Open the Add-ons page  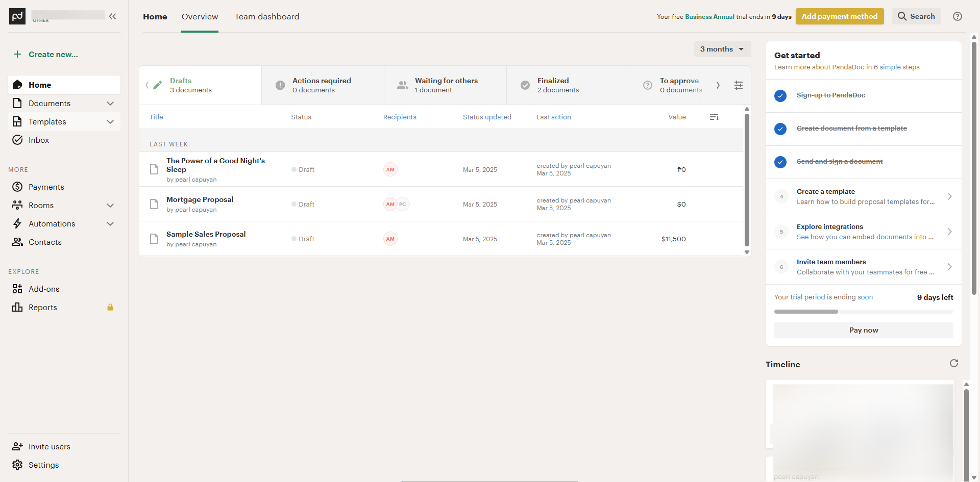(44, 289)
